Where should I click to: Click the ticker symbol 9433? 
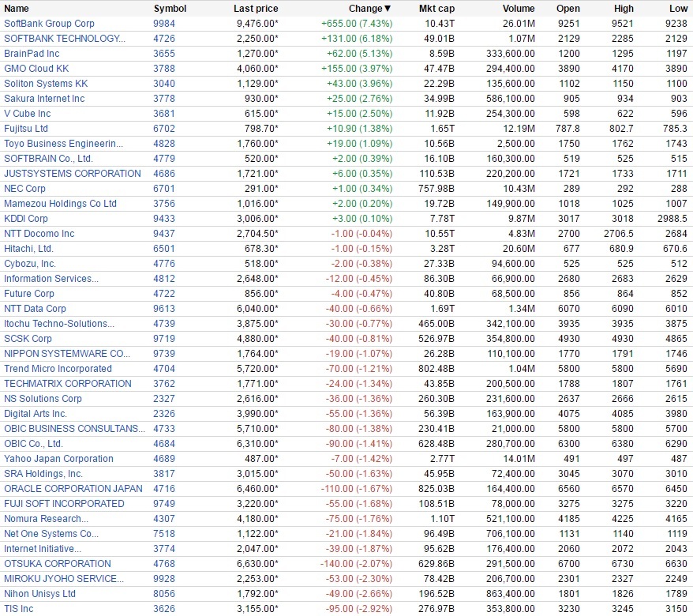(164, 219)
